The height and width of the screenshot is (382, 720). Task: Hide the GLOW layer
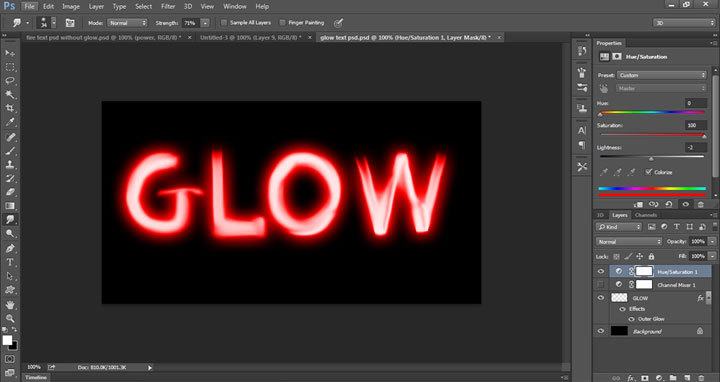tap(601, 298)
